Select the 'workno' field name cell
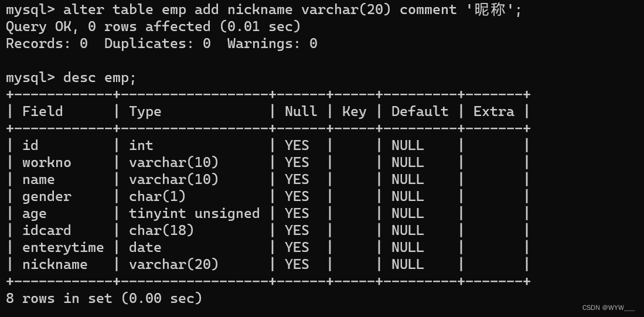Screen dimensions: 644x317 [x=47, y=162]
